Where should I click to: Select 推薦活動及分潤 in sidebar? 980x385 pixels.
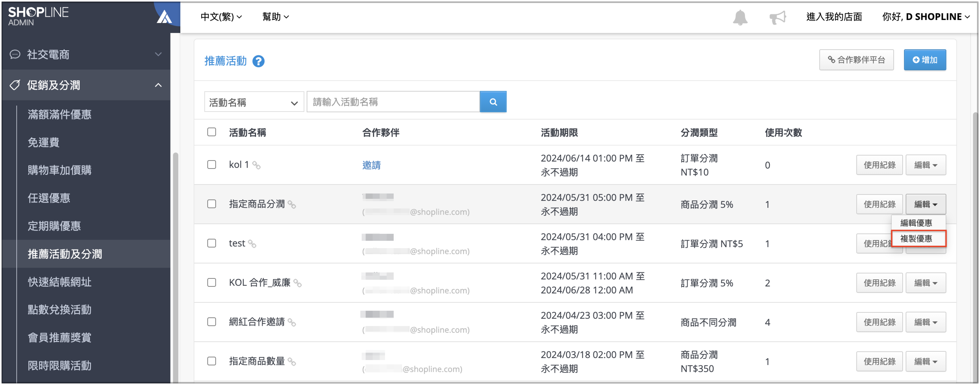coord(65,254)
